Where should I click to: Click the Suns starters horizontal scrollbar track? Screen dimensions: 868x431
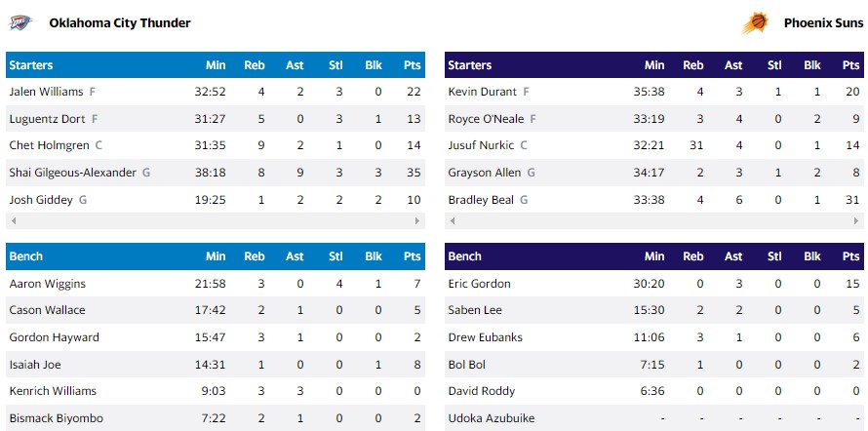point(653,221)
